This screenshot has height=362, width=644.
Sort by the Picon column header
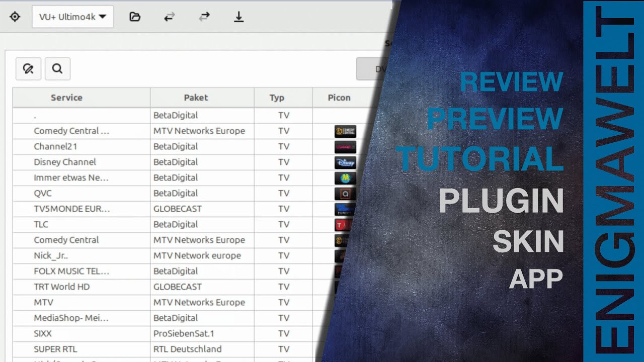(345, 98)
